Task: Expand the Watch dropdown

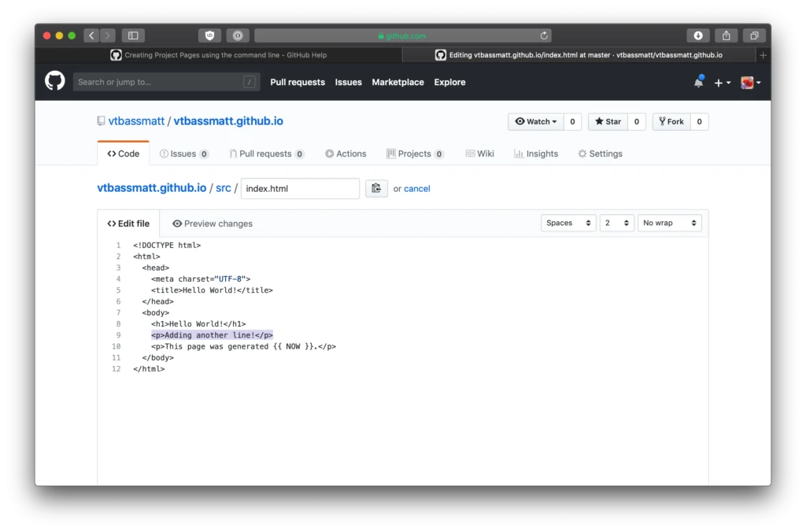Action: coord(536,121)
